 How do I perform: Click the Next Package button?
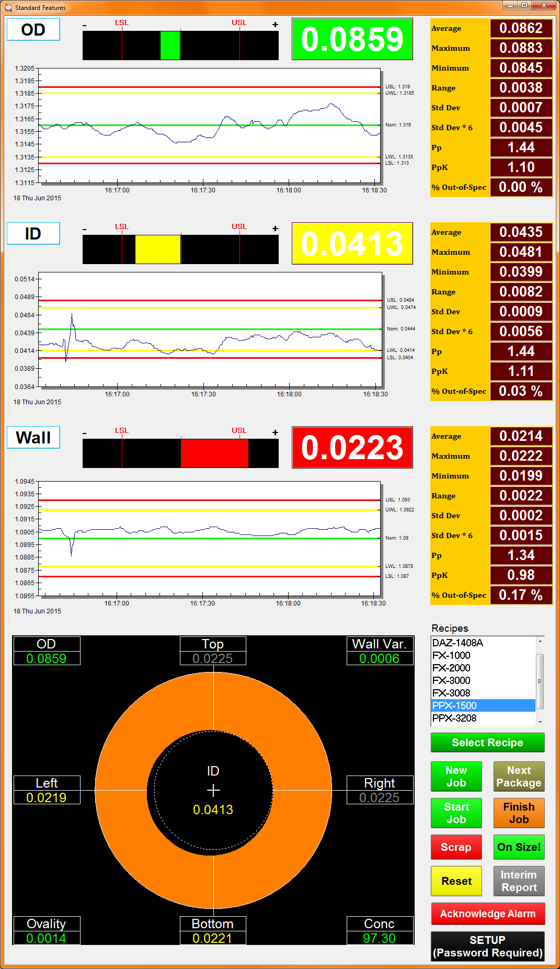click(x=519, y=777)
